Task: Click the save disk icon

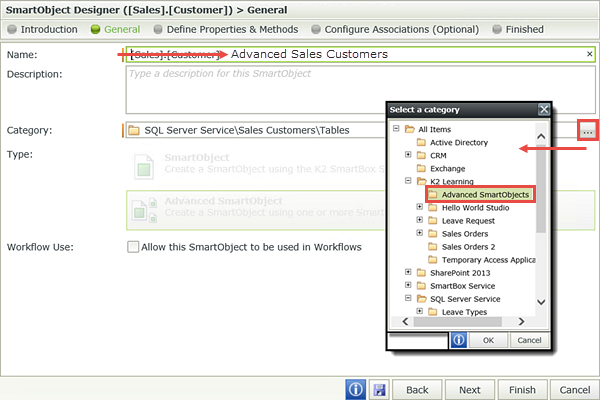Action: click(379, 389)
